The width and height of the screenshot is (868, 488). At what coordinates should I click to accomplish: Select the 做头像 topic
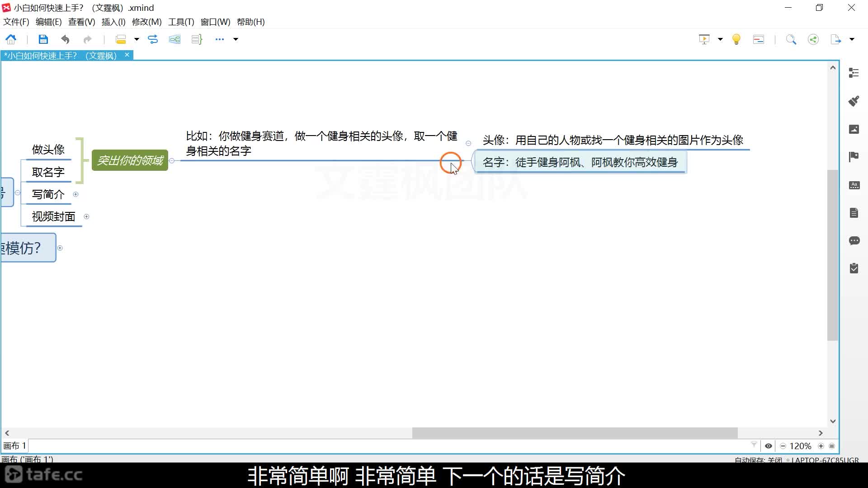[48, 150]
